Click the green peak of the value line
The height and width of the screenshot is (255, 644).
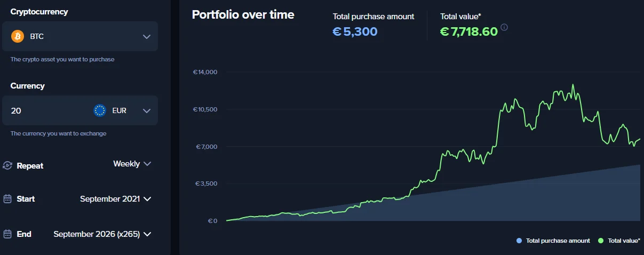tap(573, 85)
